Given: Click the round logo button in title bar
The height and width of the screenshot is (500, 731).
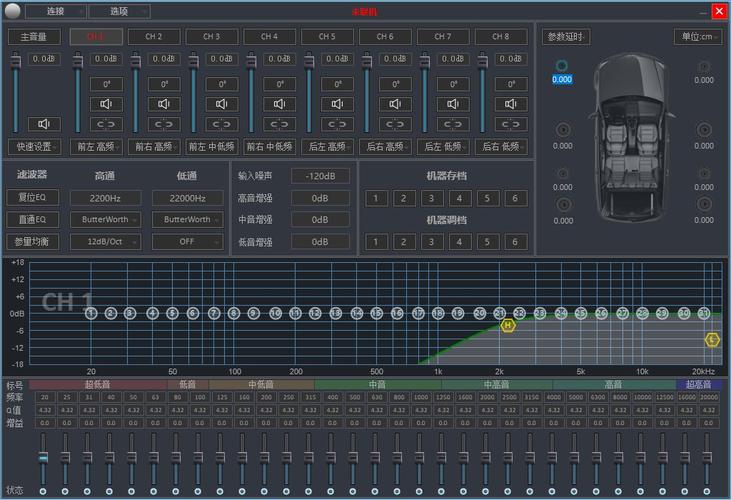Looking at the screenshot, I should [x=12, y=11].
